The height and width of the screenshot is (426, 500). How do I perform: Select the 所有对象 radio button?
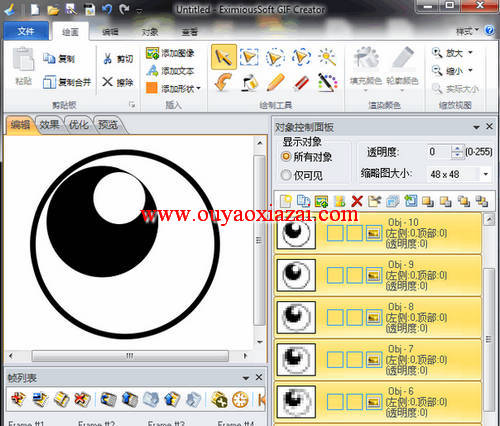[x=286, y=156]
